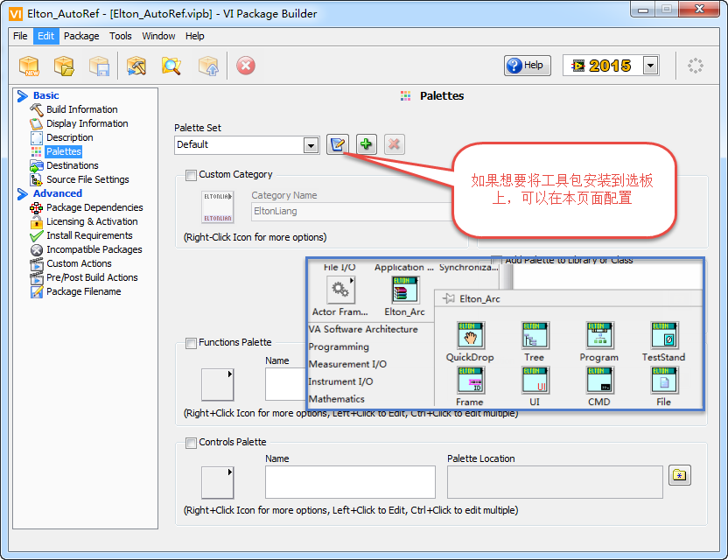The image size is (728, 560).
Task: Click the Tree palette icon
Action: pos(535,335)
